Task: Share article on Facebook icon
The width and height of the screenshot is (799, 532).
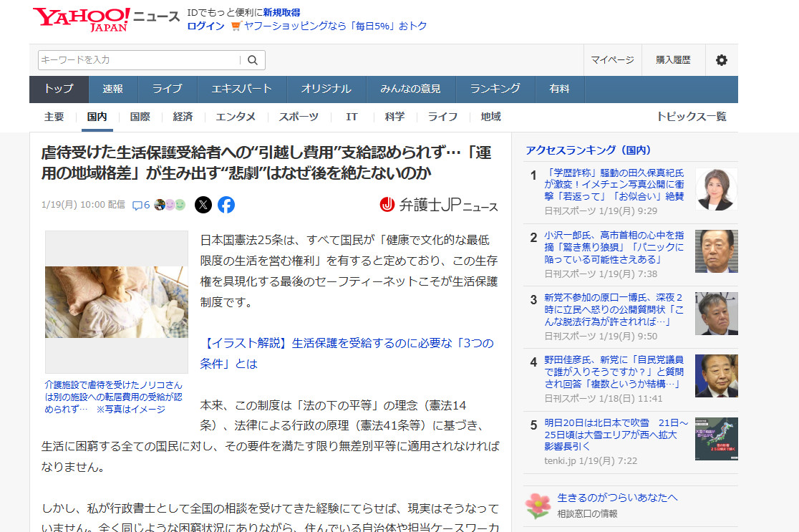Action: [x=226, y=205]
